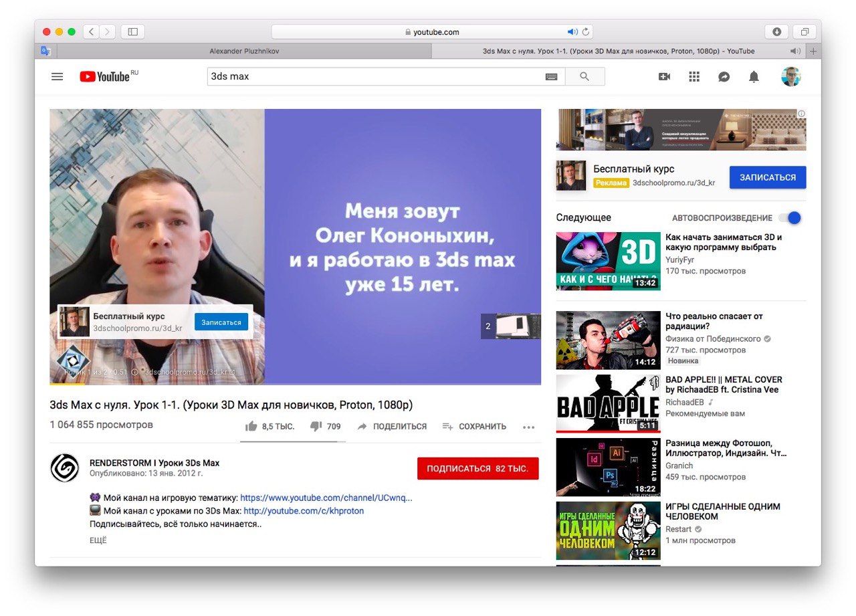This screenshot has width=856, height=616.
Task: Open Safari downloads button
Action: pyautogui.click(x=776, y=31)
